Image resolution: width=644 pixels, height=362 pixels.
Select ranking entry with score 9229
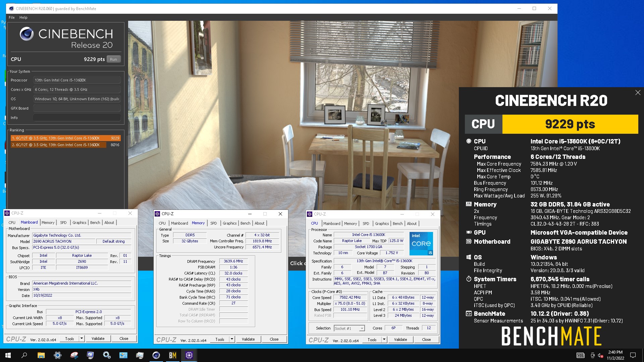(65, 138)
